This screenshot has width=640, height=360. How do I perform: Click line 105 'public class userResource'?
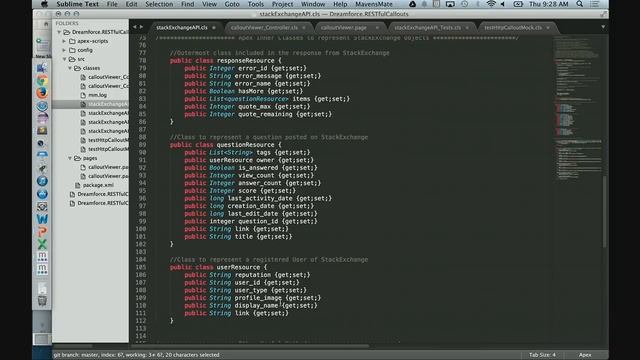(218, 267)
